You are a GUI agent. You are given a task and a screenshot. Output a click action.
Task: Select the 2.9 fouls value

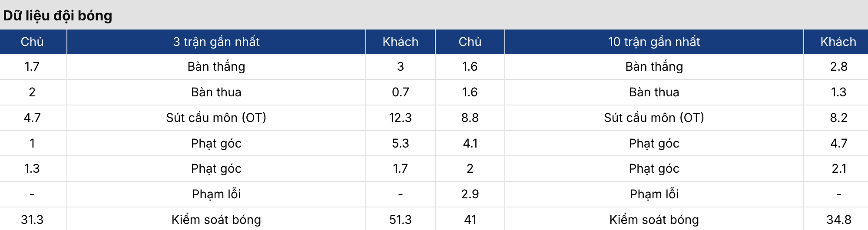click(x=470, y=194)
